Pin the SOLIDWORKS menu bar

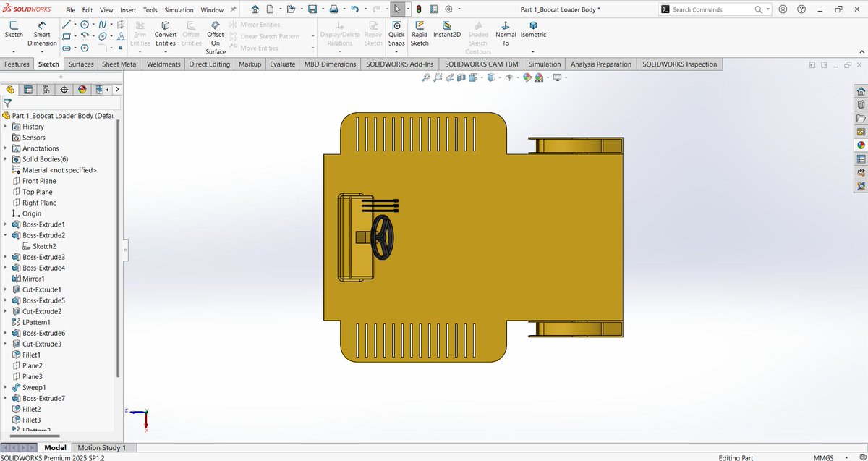coord(233,10)
